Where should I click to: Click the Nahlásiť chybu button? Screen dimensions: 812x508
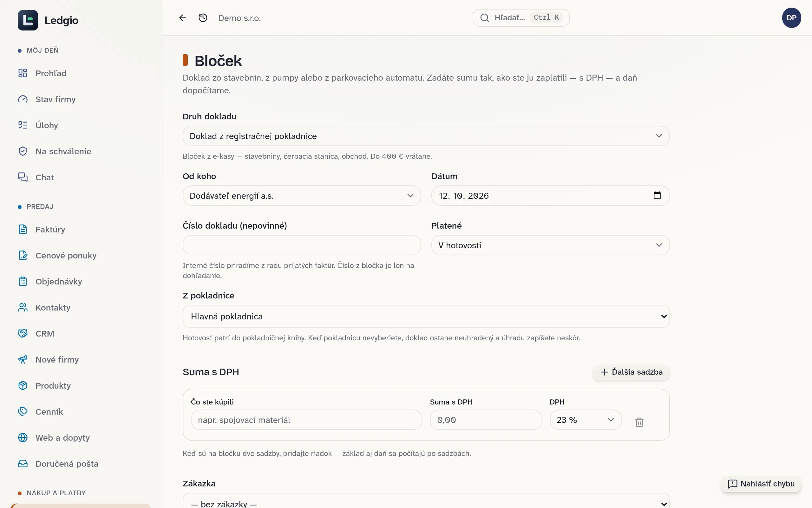[x=761, y=484]
